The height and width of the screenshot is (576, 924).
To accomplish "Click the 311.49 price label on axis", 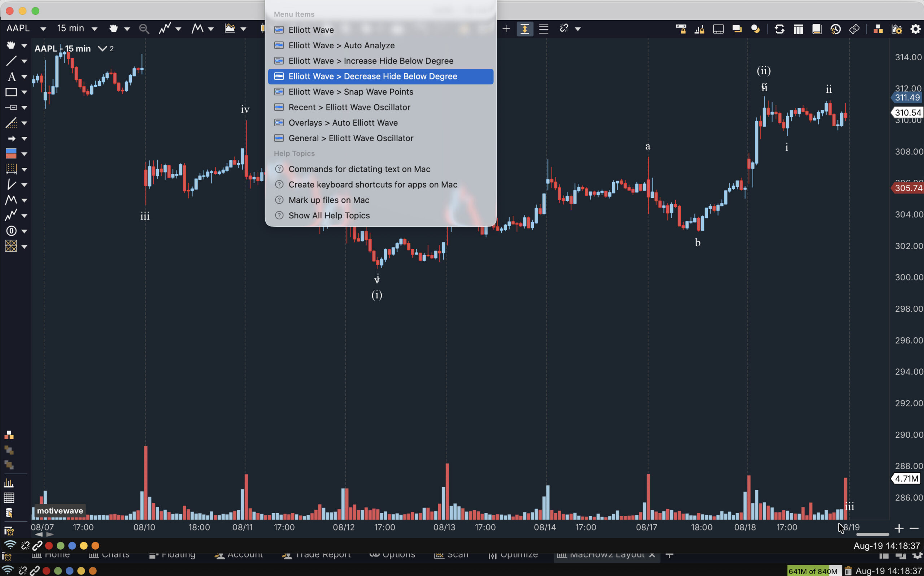I will 906,97.
